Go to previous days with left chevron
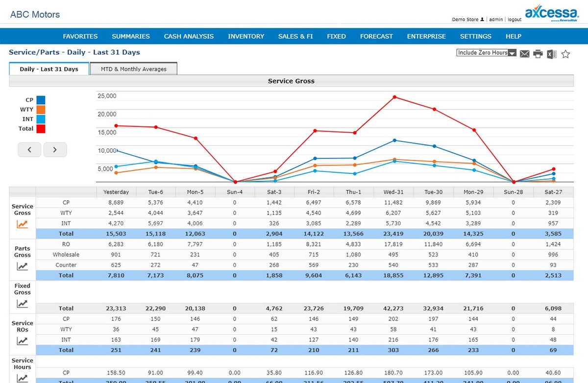 point(30,150)
